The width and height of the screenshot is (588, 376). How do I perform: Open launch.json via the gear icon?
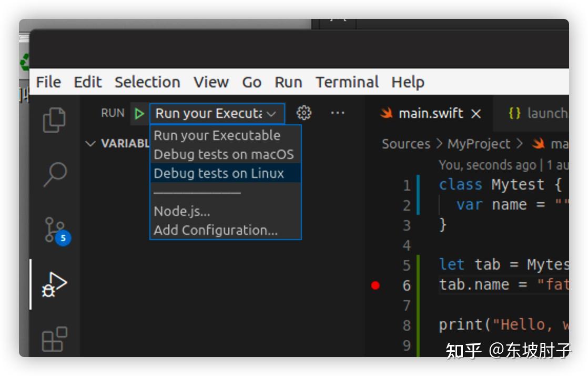pos(305,113)
